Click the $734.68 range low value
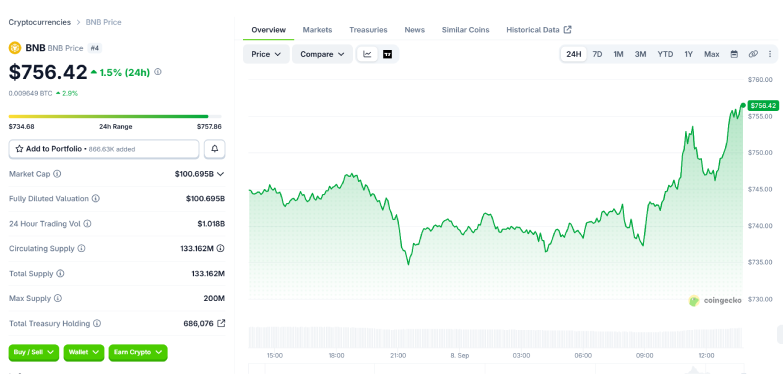The height and width of the screenshot is (388, 783). (21, 126)
